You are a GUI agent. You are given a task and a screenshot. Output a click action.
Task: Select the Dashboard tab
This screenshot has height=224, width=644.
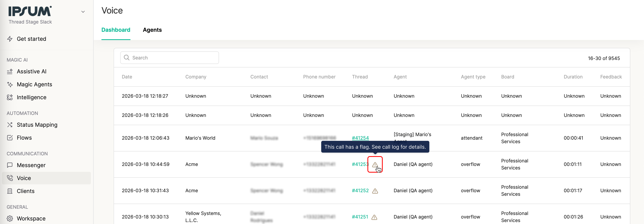(x=116, y=30)
